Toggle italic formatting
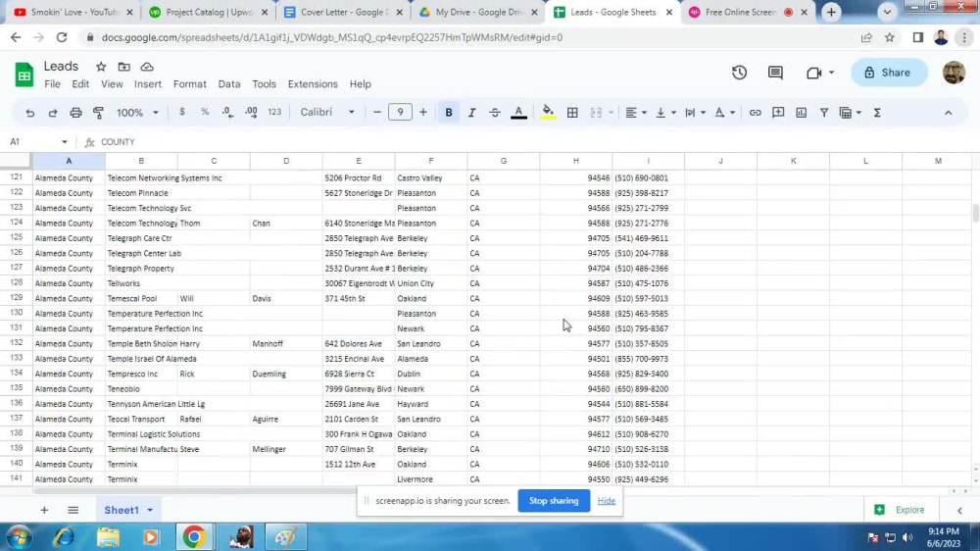980x551 pixels. click(472, 113)
